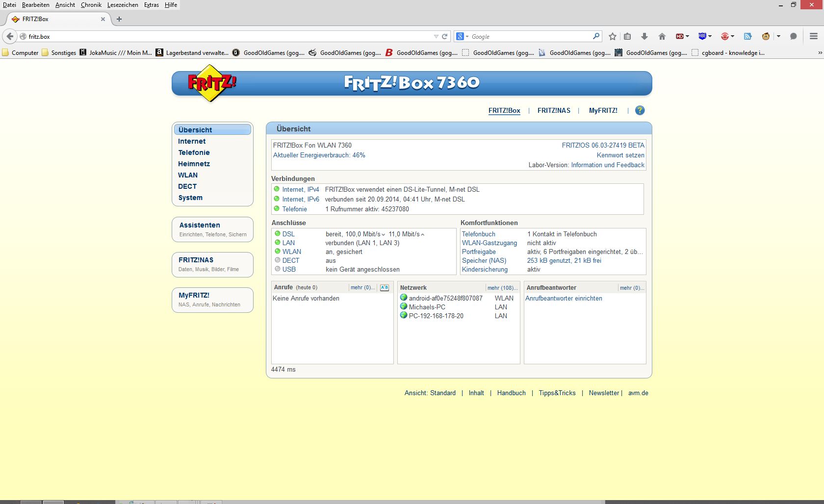Viewport: 824px width, 504px height.
Task: Open the Bearbeiten menu
Action: coord(36,5)
